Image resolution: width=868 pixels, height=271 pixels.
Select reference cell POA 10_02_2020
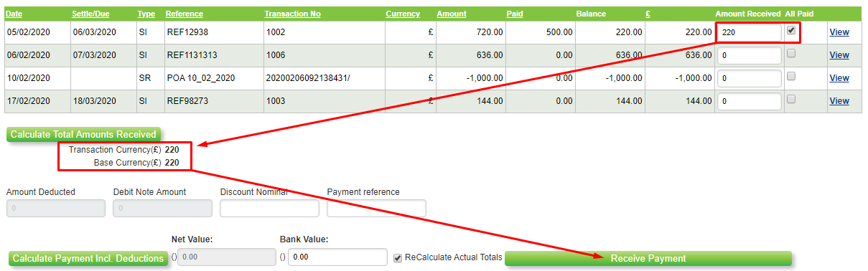click(x=200, y=78)
